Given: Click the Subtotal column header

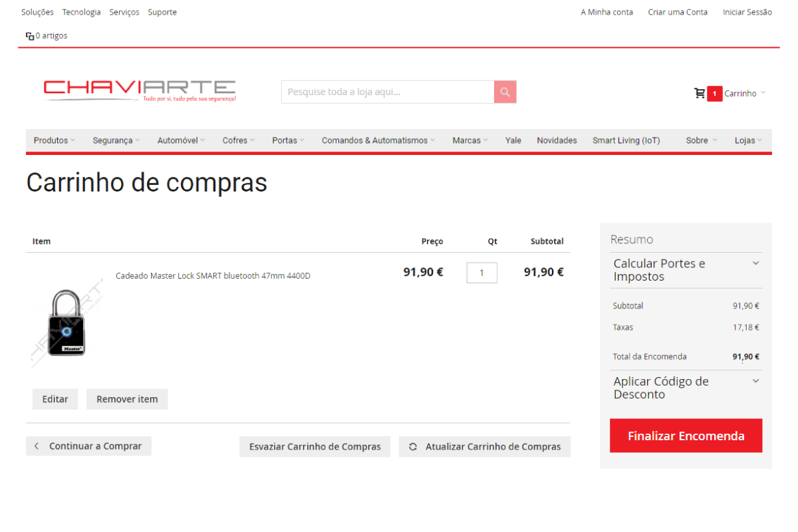Looking at the screenshot, I should point(547,241).
